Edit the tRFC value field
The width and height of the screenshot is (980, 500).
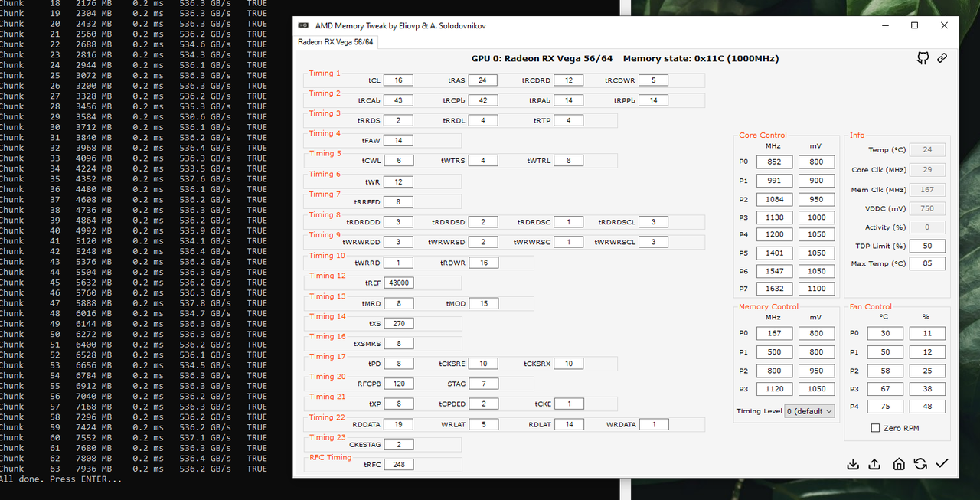[398, 465]
